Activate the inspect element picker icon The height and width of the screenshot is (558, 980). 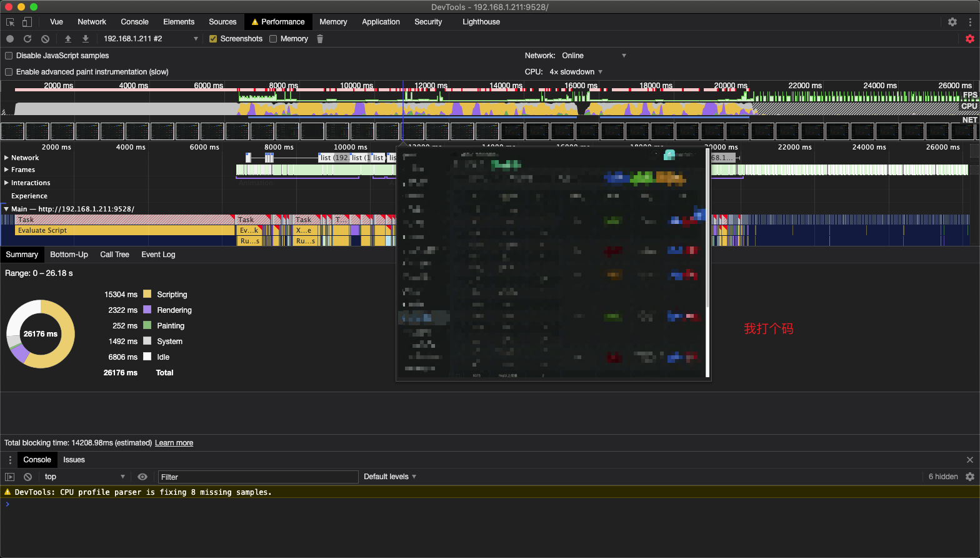pos(11,22)
